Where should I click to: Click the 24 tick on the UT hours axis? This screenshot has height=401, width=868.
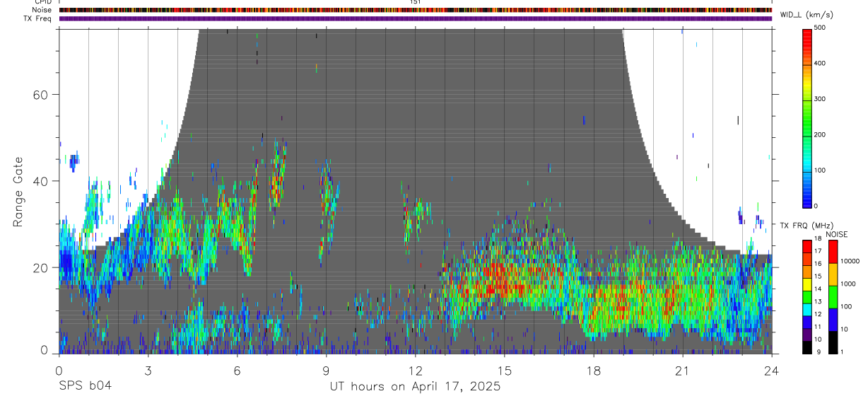click(772, 370)
